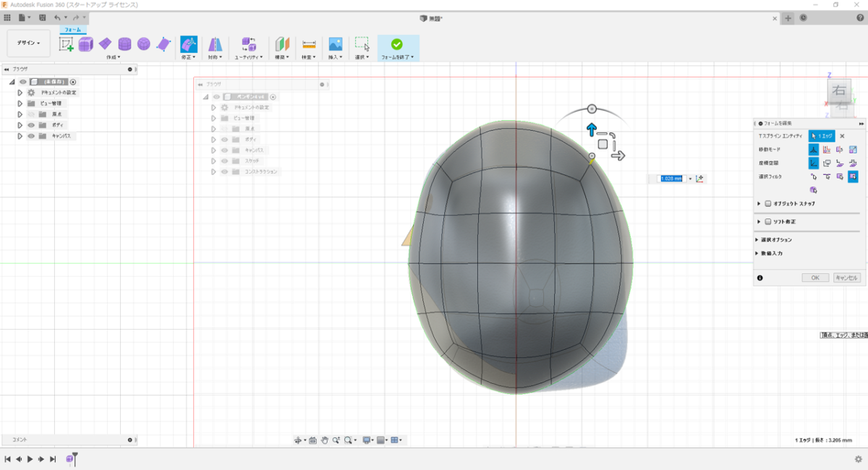Open the ユーティリティ menu

(249, 56)
